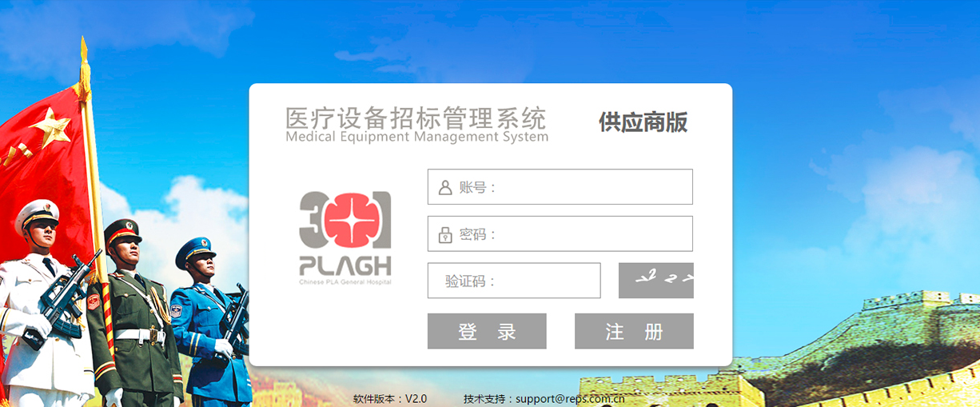Click the 供应商版 supplier edition label
980x407 pixels.
pyautogui.click(x=643, y=122)
